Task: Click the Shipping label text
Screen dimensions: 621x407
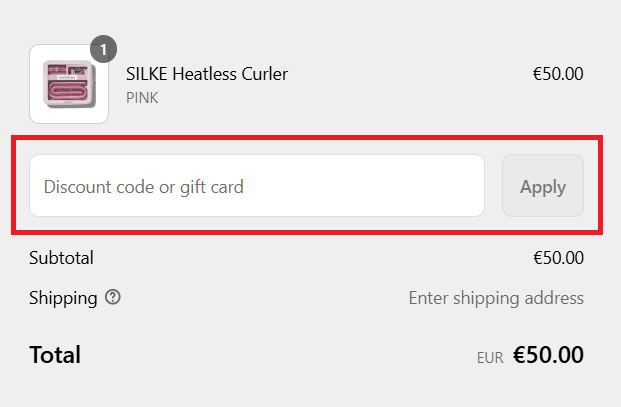Action: click(x=63, y=298)
